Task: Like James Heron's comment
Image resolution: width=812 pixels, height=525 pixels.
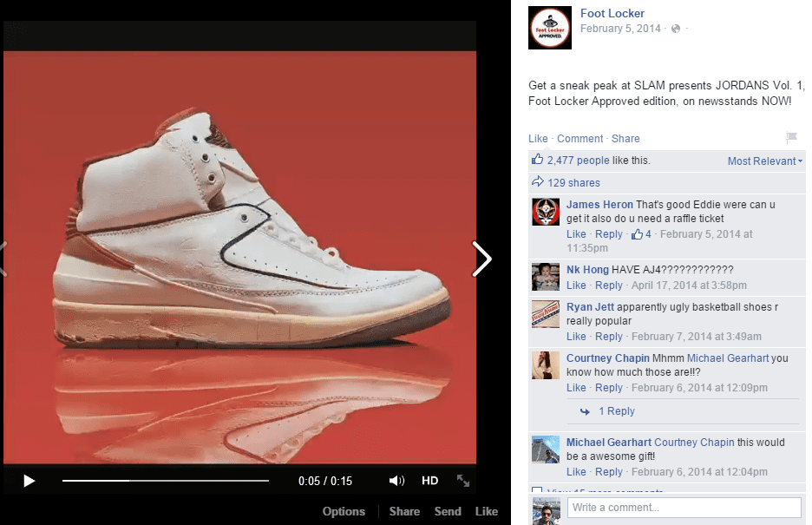Action: point(576,234)
